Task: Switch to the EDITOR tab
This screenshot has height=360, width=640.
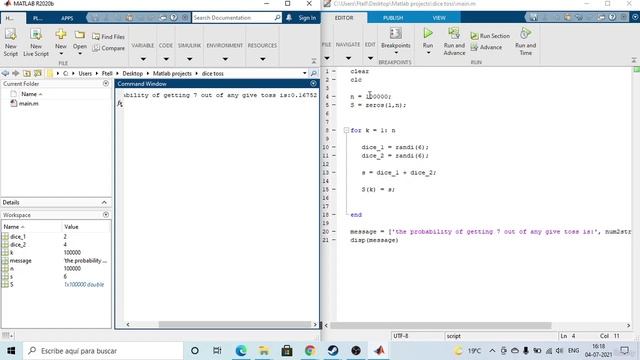Action: pos(344,18)
